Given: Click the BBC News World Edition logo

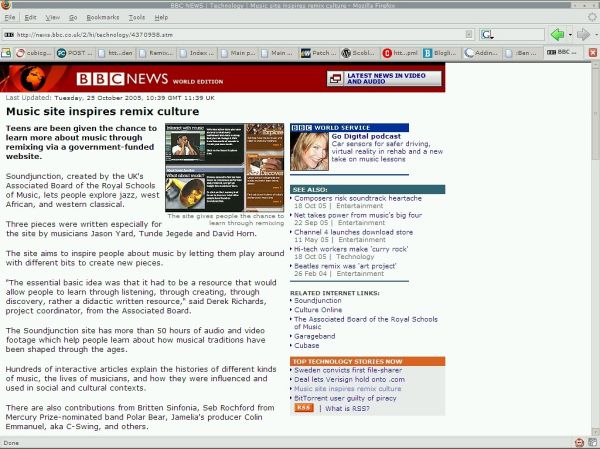Looking at the screenshot, I should [150, 79].
